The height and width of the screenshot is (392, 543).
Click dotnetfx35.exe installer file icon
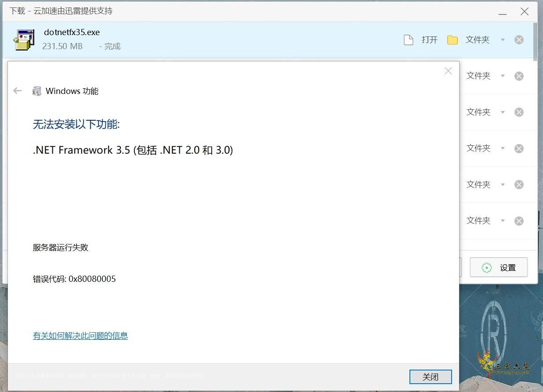pyautogui.click(x=24, y=40)
